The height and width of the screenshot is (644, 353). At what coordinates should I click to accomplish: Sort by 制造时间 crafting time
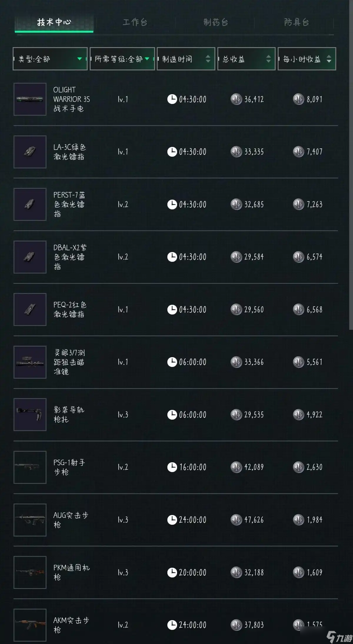(186, 59)
